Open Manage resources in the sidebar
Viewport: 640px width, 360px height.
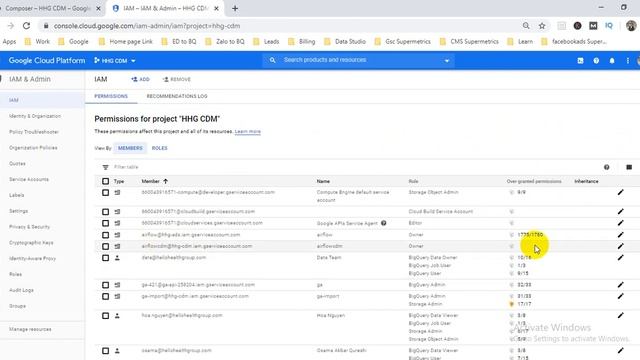[x=30, y=329]
